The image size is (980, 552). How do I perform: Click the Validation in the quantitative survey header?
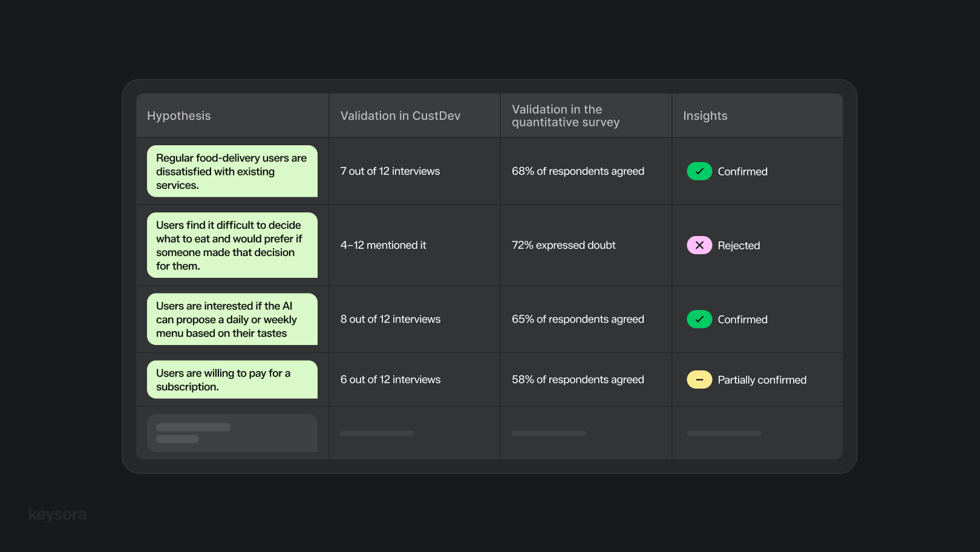click(565, 116)
